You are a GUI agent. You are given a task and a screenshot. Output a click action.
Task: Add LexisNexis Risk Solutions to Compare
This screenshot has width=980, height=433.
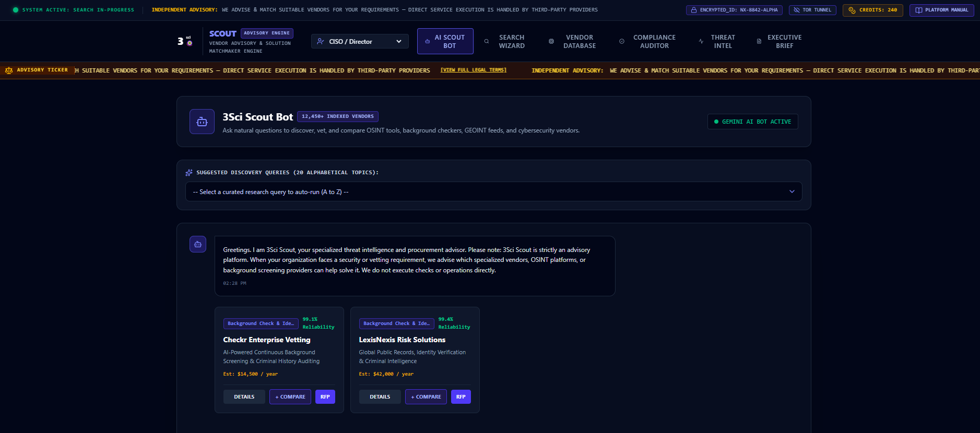(x=426, y=396)
